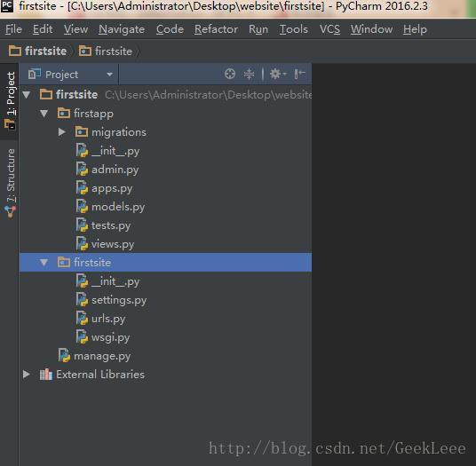Select the migrations folder row
This screenshot has height=466, width=476.
tap(165, 132)
